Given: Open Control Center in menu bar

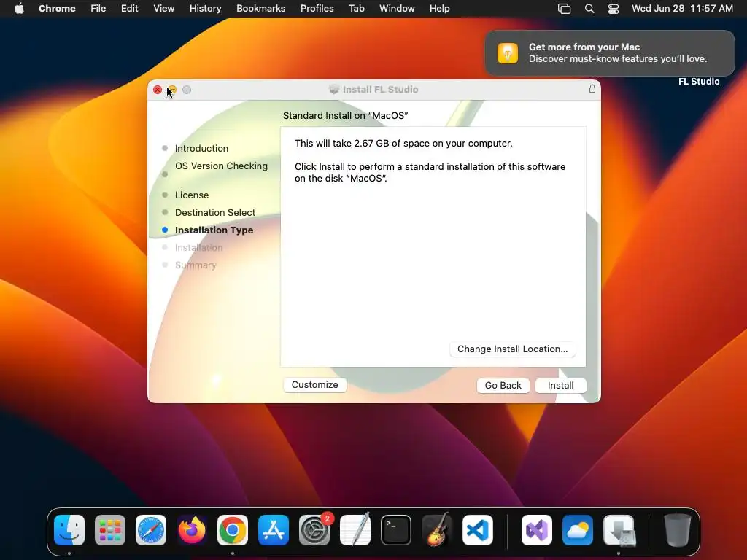Looking at the screenshot, I should pos(614,9).
